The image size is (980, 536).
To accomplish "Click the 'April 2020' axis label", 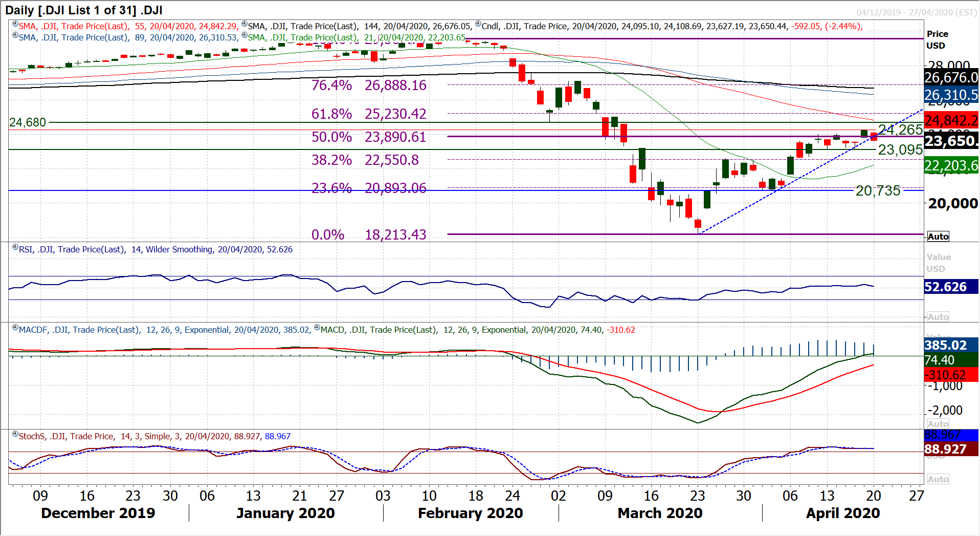I will (843, 513).
